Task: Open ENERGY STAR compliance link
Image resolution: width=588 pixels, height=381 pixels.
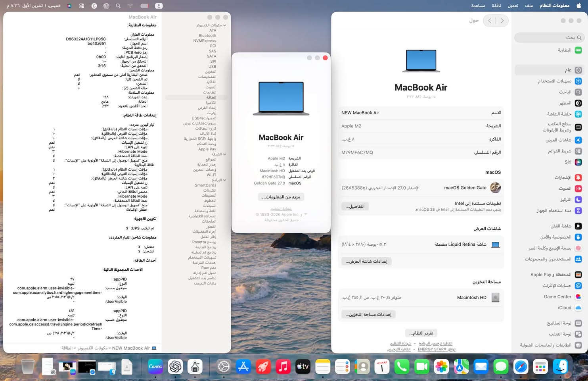Action: (x=437, y=349)
